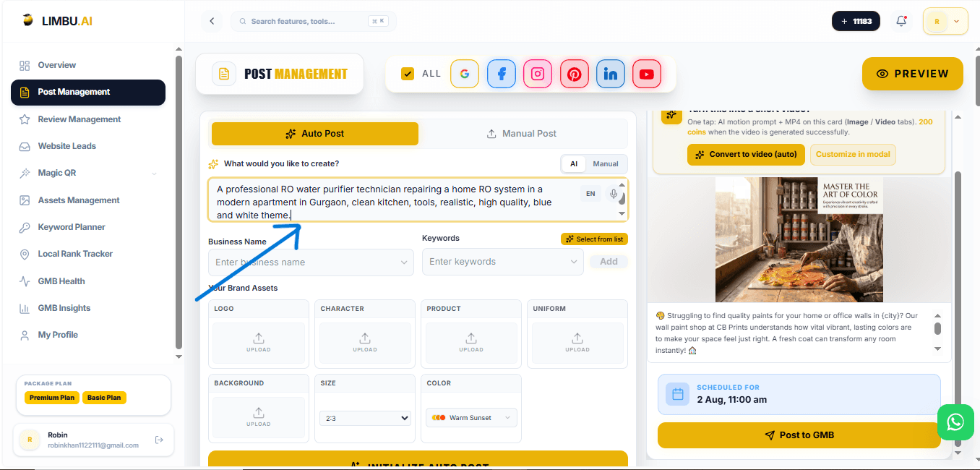Click the prompt description text area

point(418,200)
